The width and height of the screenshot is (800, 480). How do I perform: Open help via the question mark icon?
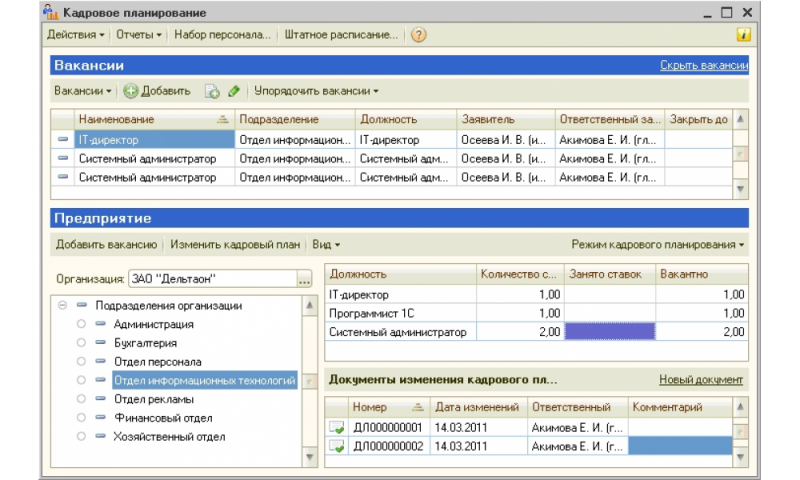418,35
